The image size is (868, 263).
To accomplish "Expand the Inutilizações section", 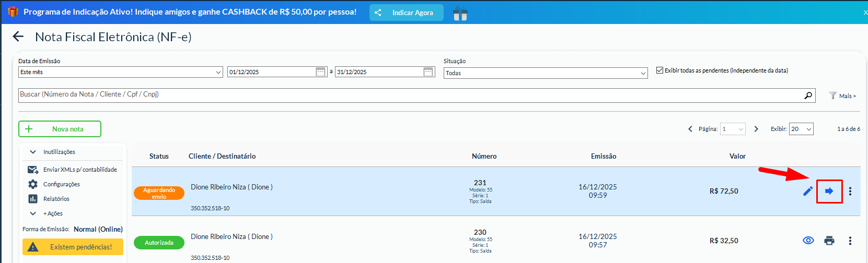I will point(52,152).
